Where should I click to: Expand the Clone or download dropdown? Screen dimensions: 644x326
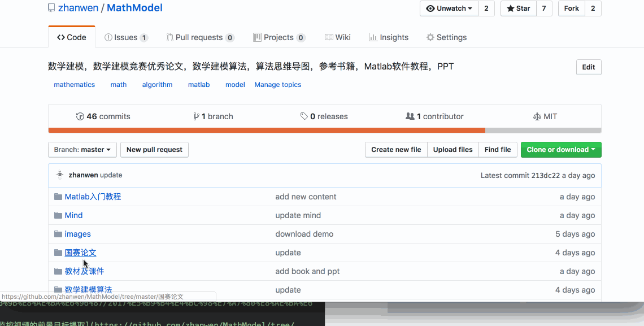pos(561,149)
